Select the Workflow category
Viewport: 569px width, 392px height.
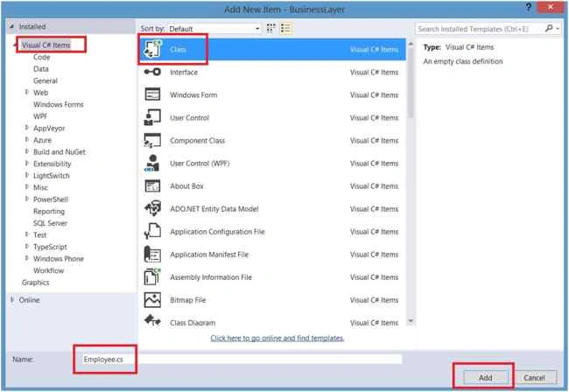coord(48,270)
